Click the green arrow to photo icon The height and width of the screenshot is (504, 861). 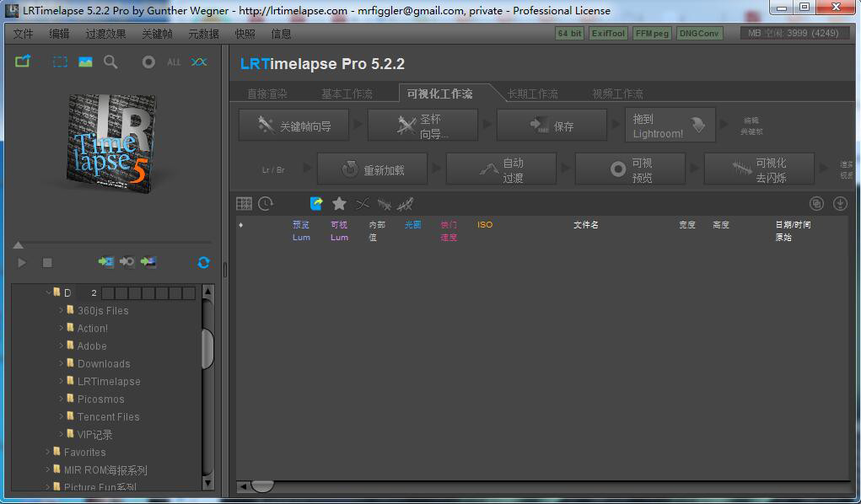pos(148,262)
